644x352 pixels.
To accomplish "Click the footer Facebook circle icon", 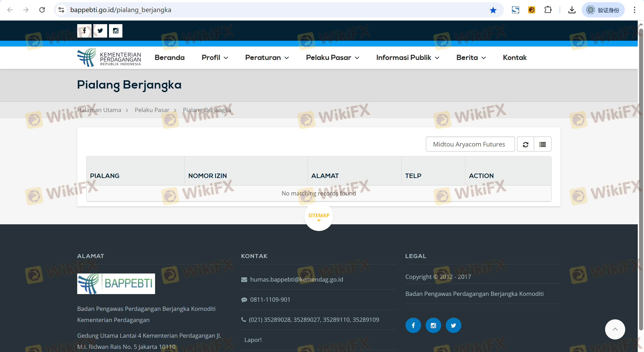I will [x=413, y=325].
